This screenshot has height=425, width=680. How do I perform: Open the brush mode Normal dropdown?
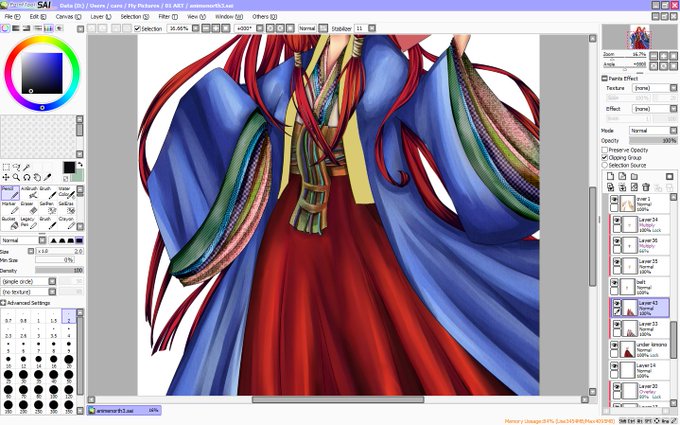(x=23, y=240)
